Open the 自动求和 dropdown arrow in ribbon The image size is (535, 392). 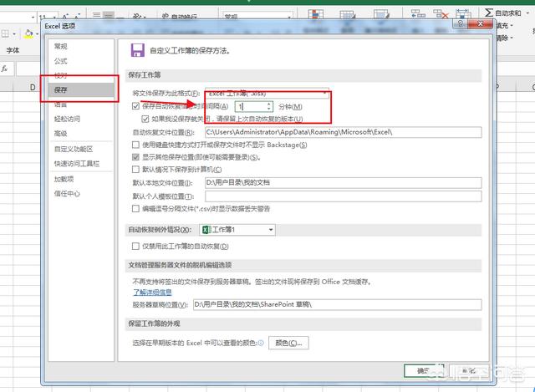pyautogui.click(x=527, y=13)
